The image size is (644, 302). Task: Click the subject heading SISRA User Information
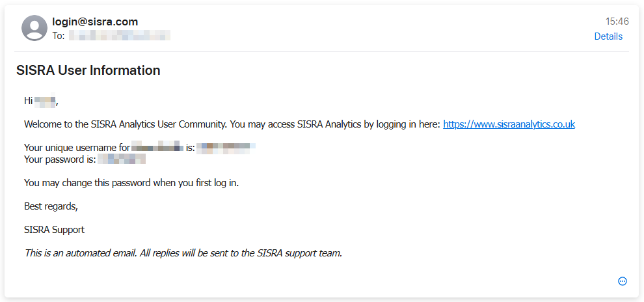88,70
